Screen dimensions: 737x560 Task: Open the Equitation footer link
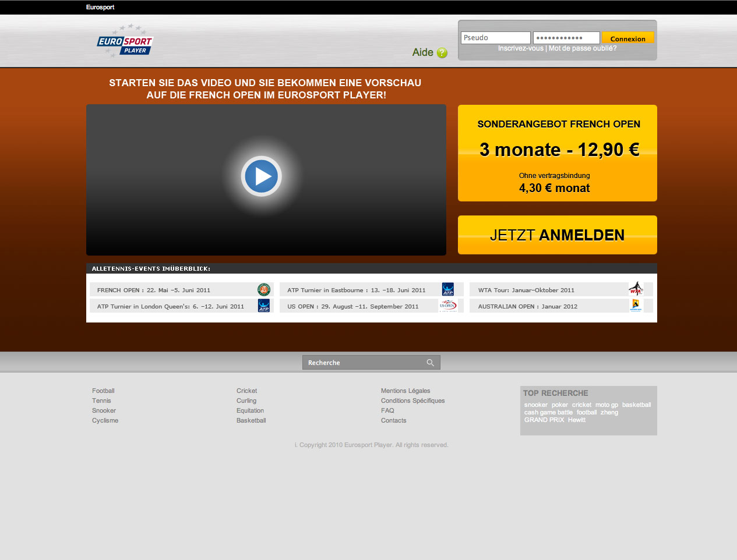(250, 410)
